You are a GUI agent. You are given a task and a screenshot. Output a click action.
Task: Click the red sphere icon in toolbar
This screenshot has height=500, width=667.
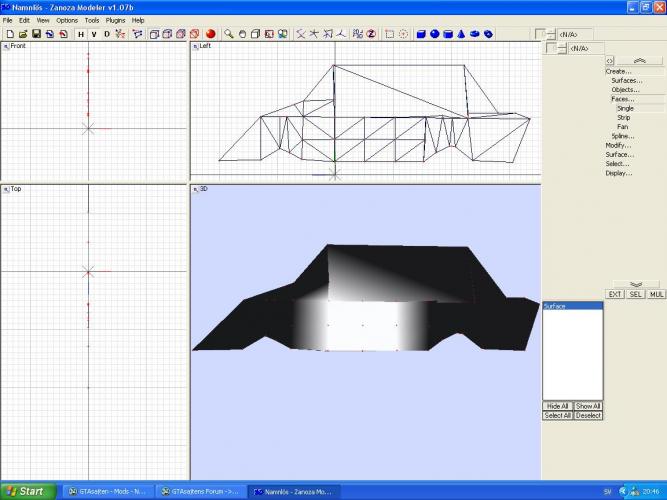[211, 33]
